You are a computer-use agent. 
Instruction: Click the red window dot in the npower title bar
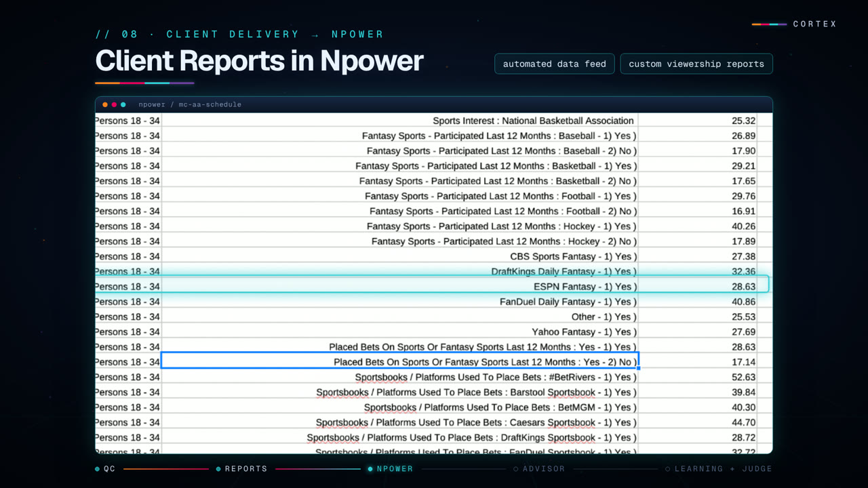tap(114, 104)
